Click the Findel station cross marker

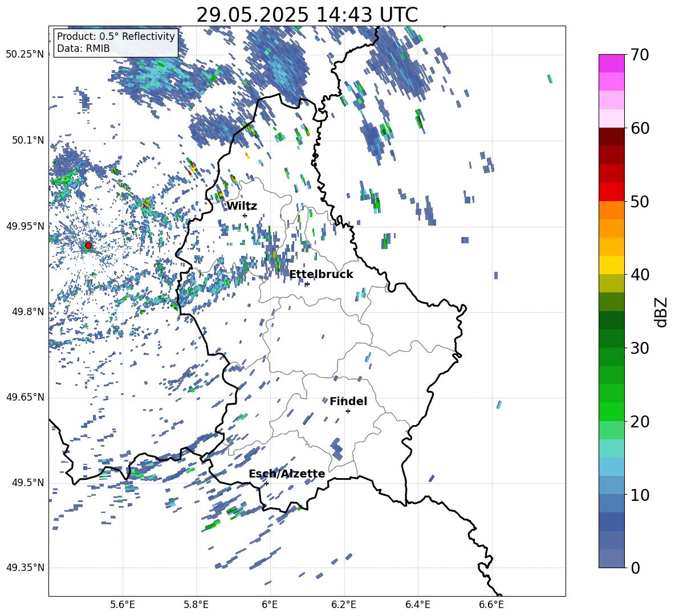click(x=348, y=411)
